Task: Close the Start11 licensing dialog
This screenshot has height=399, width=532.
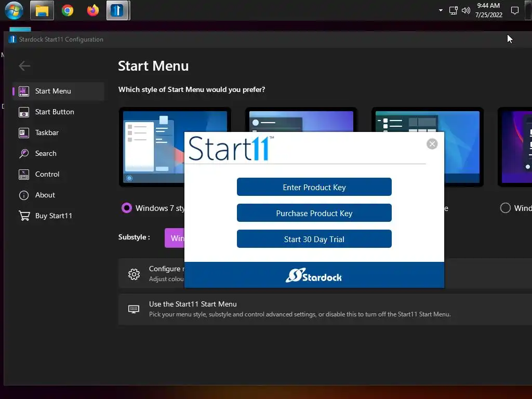Action: coord(432,144)
